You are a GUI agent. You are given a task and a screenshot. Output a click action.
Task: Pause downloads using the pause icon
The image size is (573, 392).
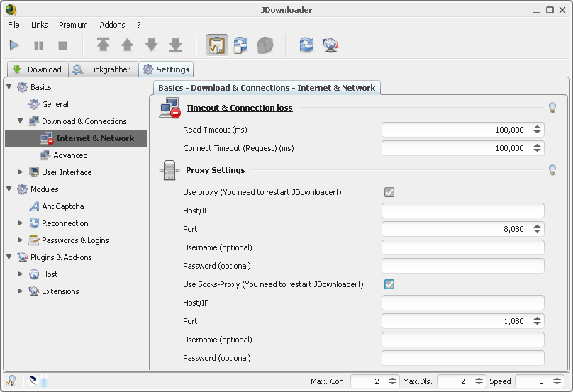coord(38,45)
